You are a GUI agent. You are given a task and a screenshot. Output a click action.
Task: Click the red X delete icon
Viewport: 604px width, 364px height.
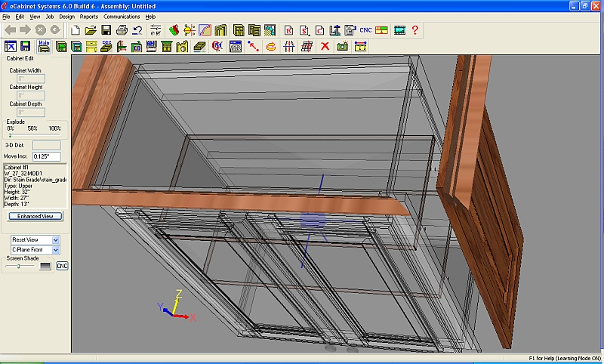coord(325,47)
